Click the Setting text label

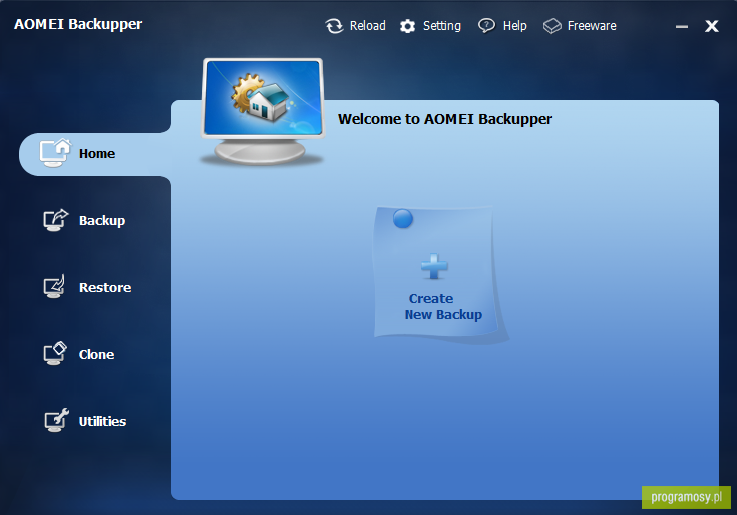click(442, 26)
